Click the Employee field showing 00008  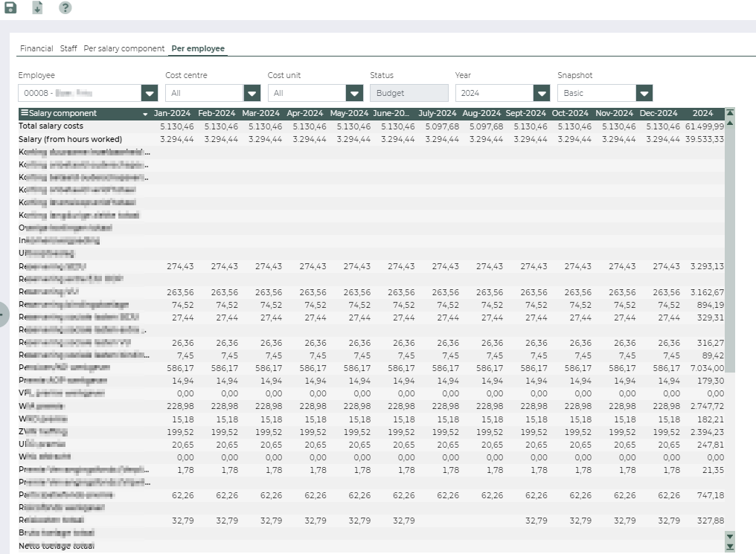click(80, 93)
